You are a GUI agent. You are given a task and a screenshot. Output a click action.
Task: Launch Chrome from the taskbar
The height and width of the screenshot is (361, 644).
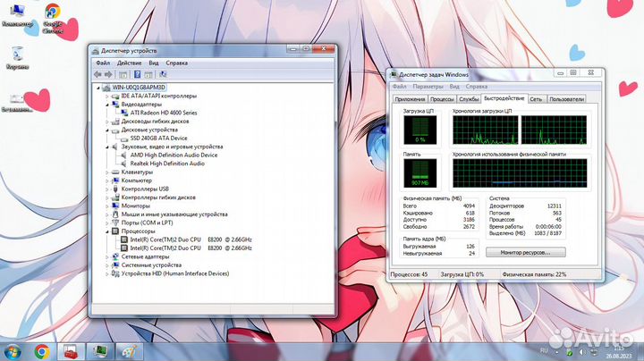(x=42, y=351)
